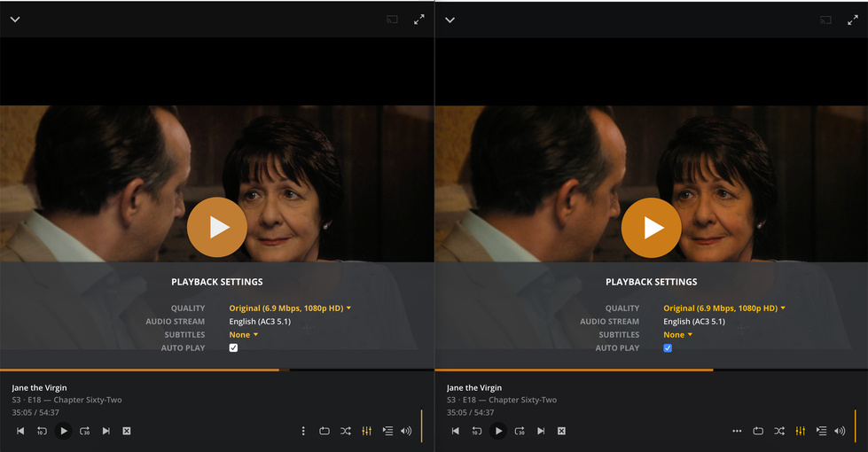The width and height of the screenshot is (868, 452).
Task: Toggle playback settings sliders icon in left player
Action: tap(366, 431)
